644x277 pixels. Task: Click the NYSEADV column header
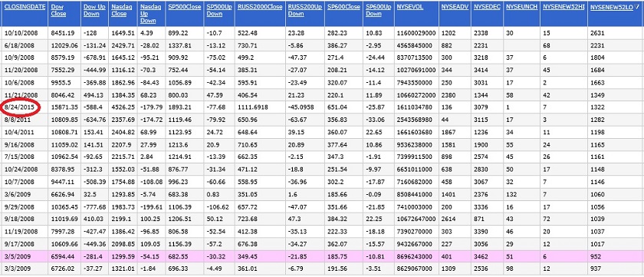pyautogui.click(x=455, y=7)
